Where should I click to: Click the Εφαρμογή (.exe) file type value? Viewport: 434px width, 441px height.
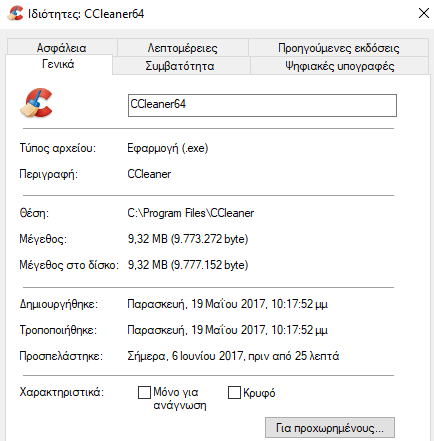pyautogui.click(x=168, y=148)
